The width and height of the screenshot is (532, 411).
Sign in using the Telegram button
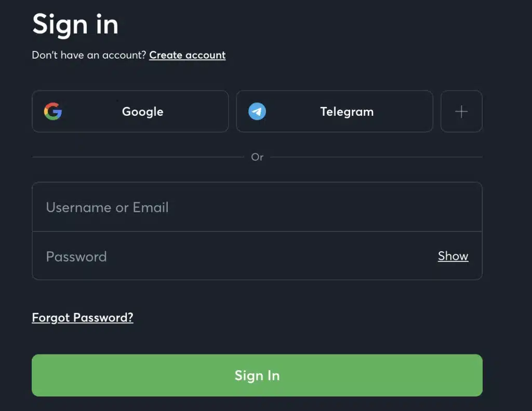(x=335, y=112)
